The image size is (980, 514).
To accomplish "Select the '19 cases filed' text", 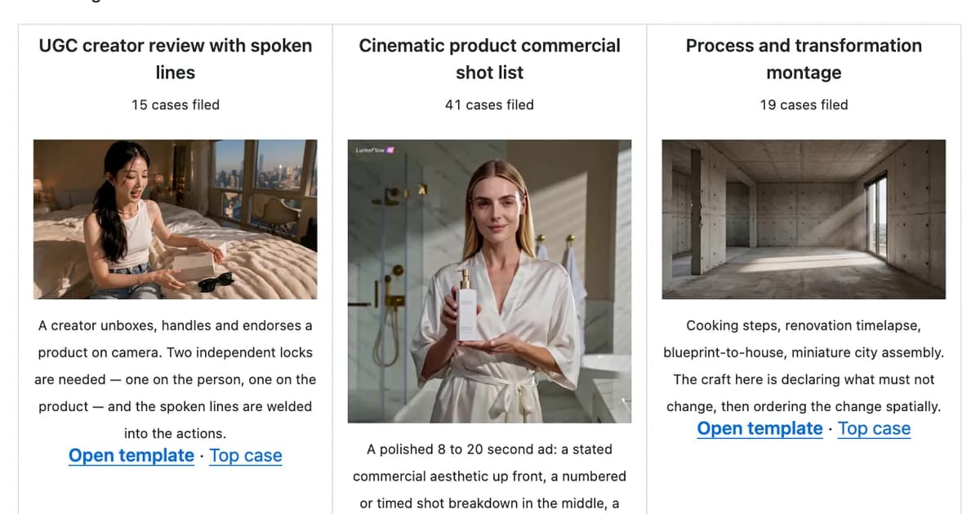I will [x=804, y=104].
